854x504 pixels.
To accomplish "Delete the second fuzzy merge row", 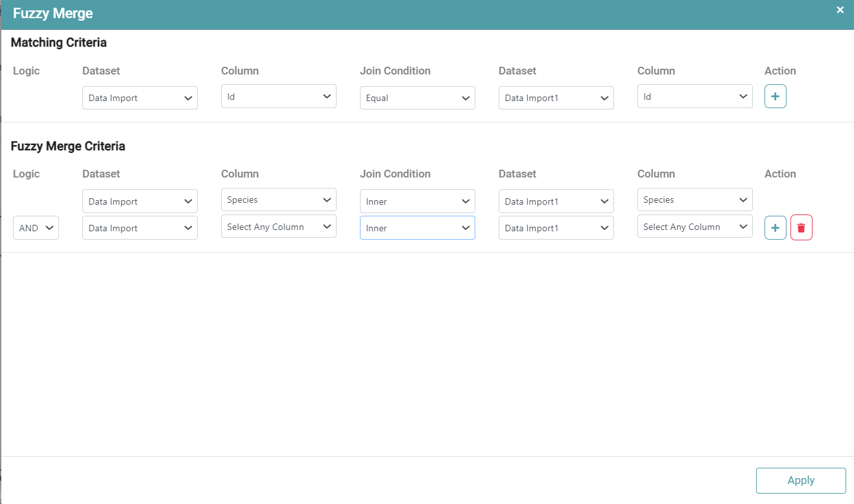I will (x=801, y=228).
